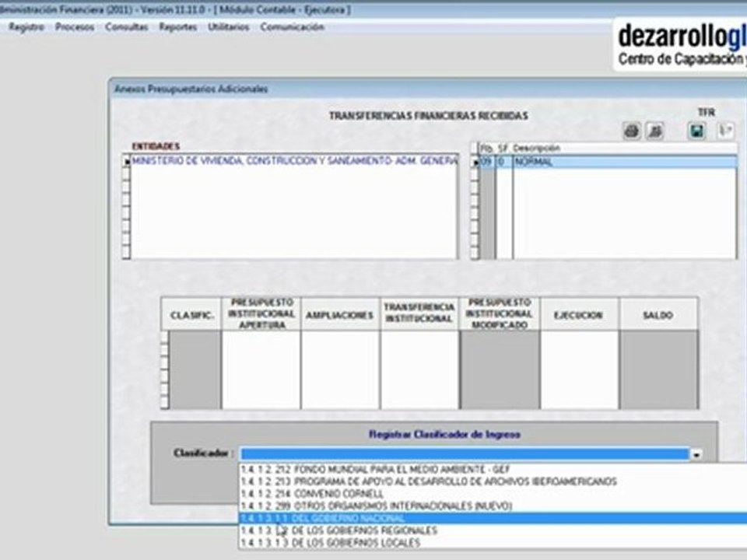747x560 pixels.
Task: Click the Presupuesto Institucional Apertura header
Action: point(261,313)
